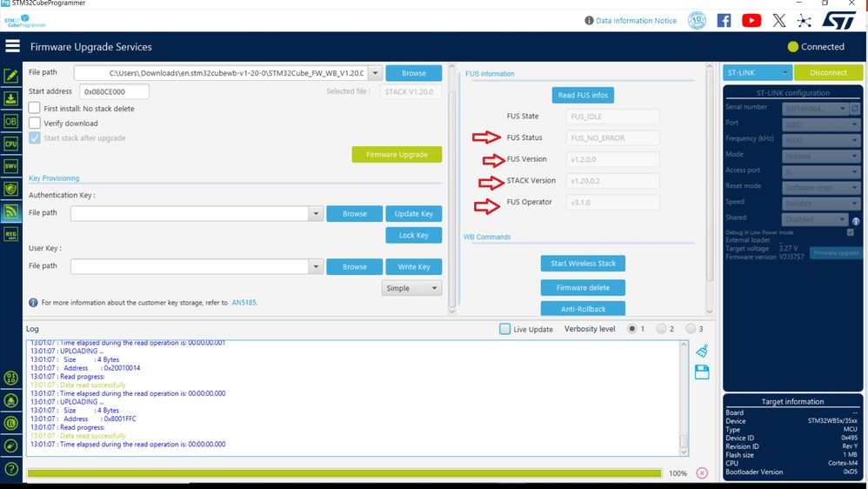This screenshot has width=868, height=489.
Task: Expand User Key file path dropdown
Action: click(x=316, y=267)
